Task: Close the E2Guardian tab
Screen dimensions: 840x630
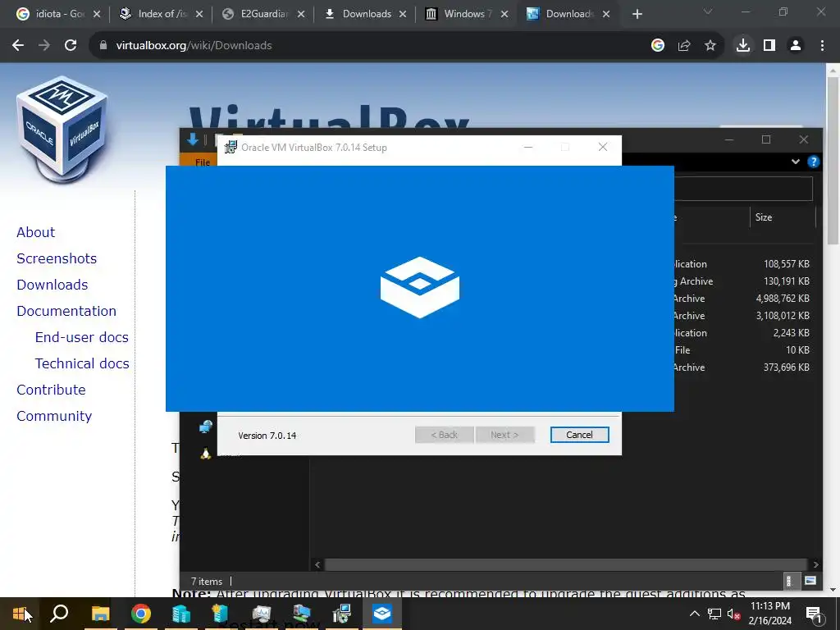Action: point(301,14)
